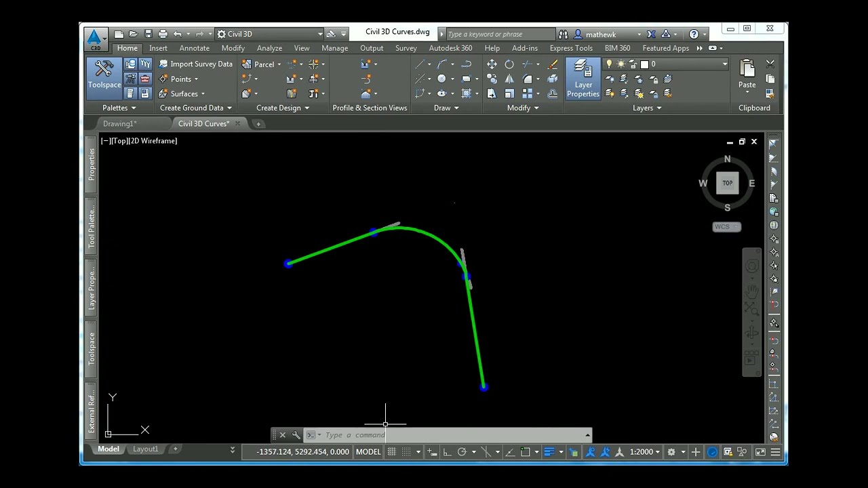Click the Autodesk Exchange X icon
The height and width of the screenshot is (488, 868).
click(651, 34)
